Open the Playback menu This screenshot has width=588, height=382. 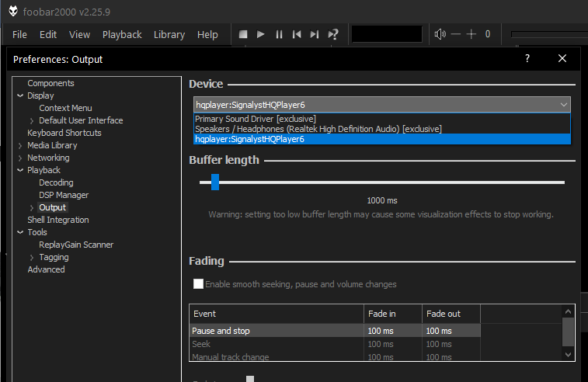122,34
